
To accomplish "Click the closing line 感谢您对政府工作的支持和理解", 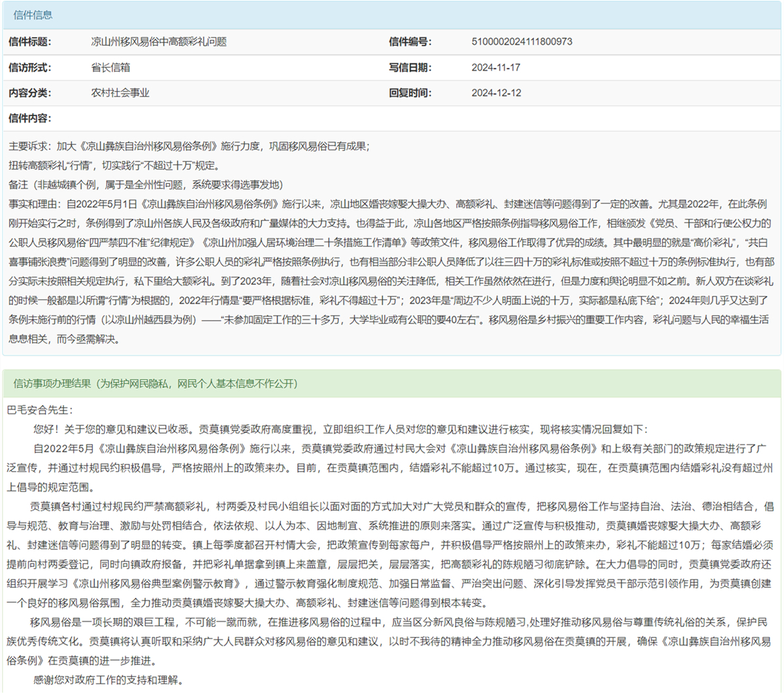I will coord(108,680).
